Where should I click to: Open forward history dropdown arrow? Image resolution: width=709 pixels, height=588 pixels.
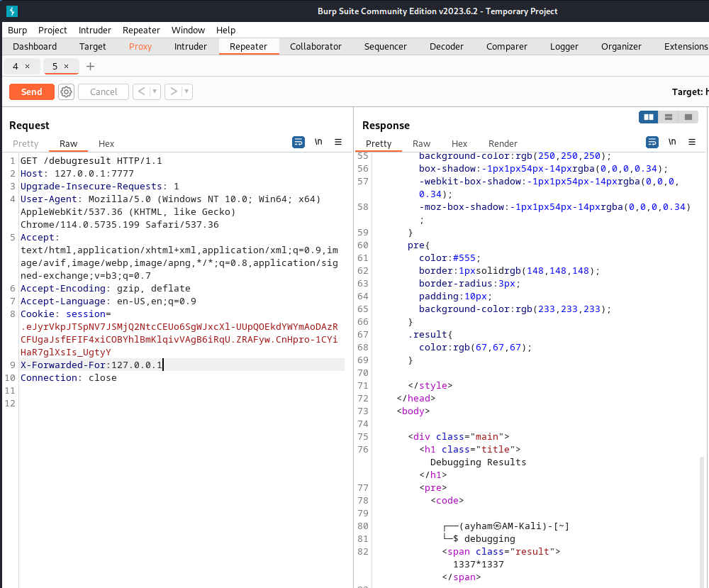(186, 91)
